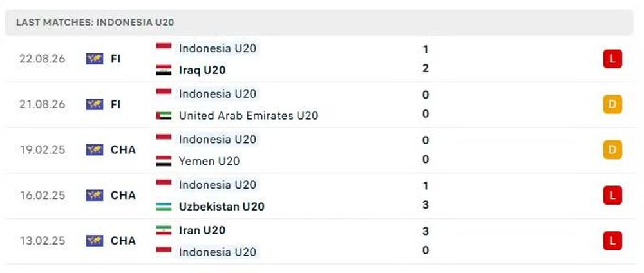This screenshot has height=273, width=644.
Task: Open the Iran U20 team link
Action: [202, 231]
